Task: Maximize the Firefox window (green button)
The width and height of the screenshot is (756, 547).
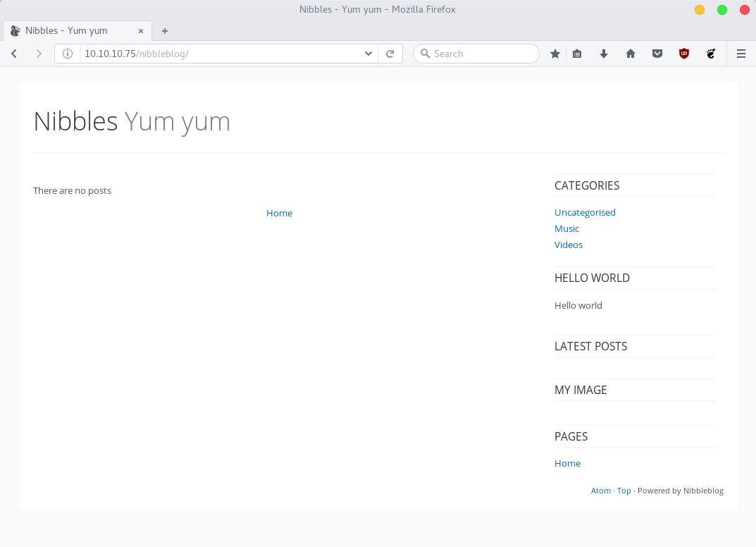Action: 721,10
